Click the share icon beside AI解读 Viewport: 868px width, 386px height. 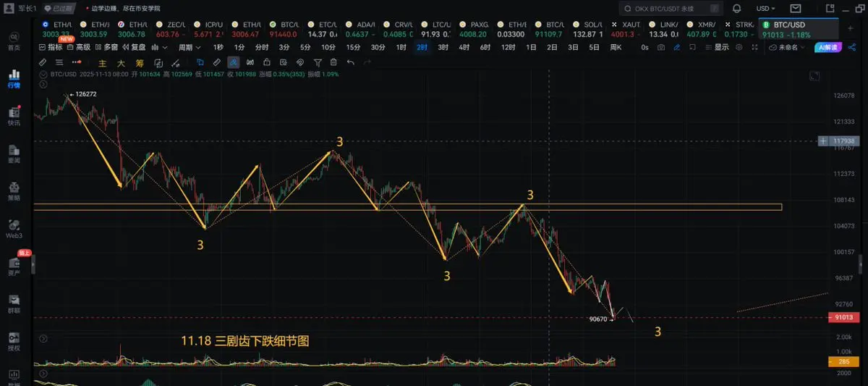[852, 47]
